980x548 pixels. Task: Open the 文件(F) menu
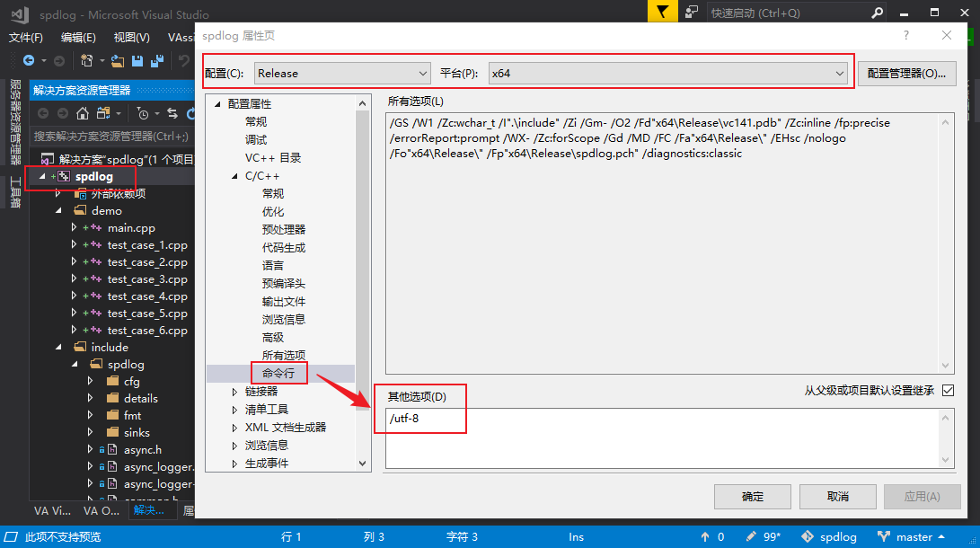pos(26,38)
